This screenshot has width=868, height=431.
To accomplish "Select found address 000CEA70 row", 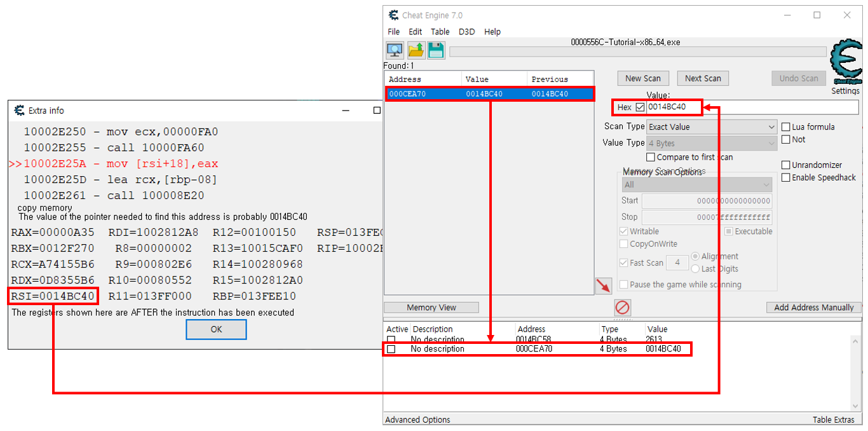I will click(489, 93).
